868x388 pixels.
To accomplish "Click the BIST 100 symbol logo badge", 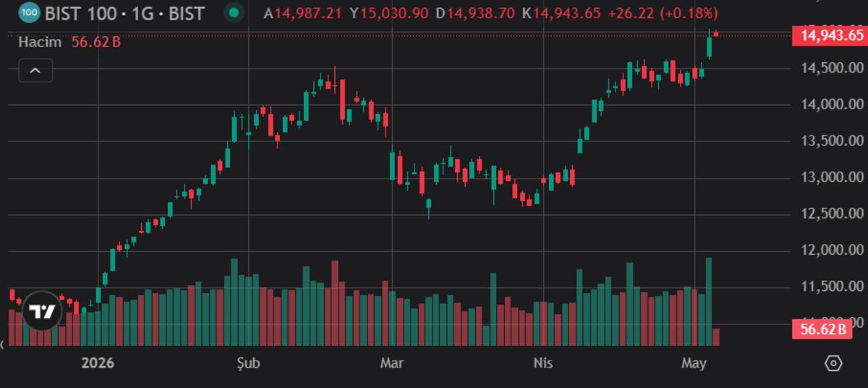I will 28,12.
